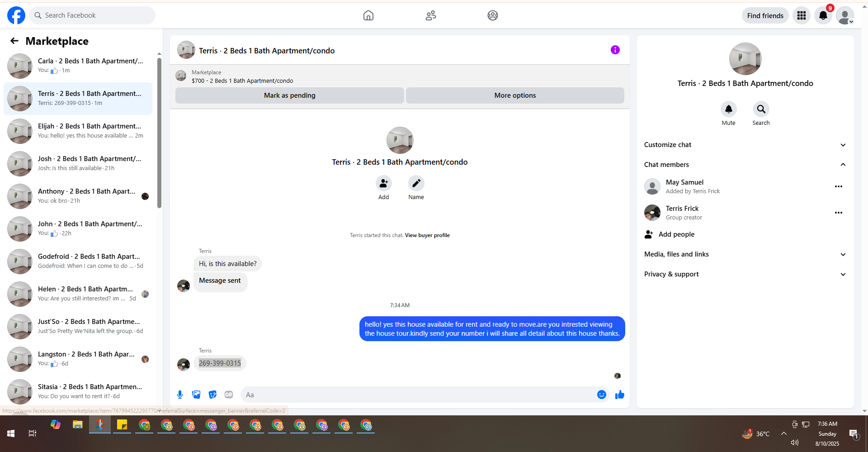Choose a GIF
This screenshot has width=868, height=452.
tap(229, 395)
